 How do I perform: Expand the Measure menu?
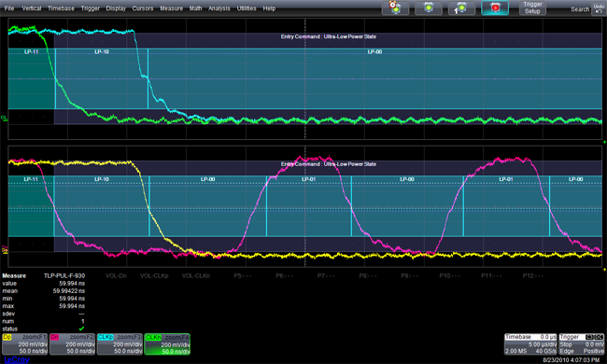[171, 8]
